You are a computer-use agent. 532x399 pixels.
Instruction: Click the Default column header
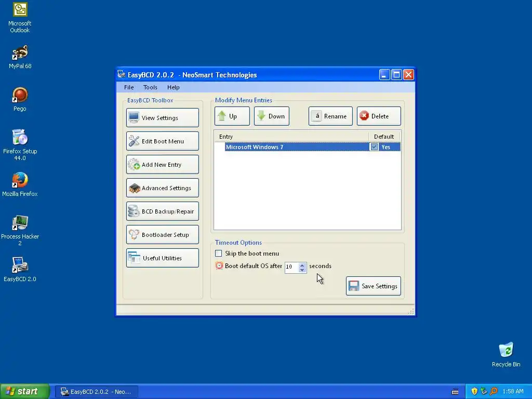pyautogui.click(x=384, y=137)
